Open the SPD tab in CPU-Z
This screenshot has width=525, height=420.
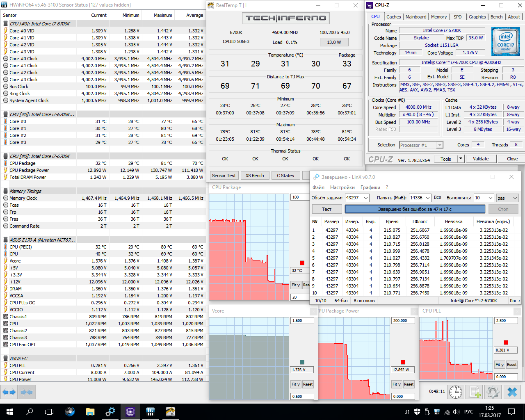point(458,17)
